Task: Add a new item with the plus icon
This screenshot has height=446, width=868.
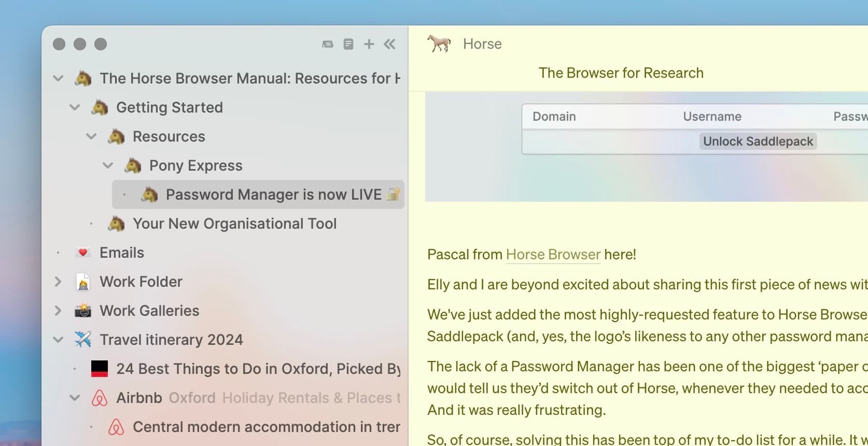Action: pyautogui.click(x=369, y=44)
